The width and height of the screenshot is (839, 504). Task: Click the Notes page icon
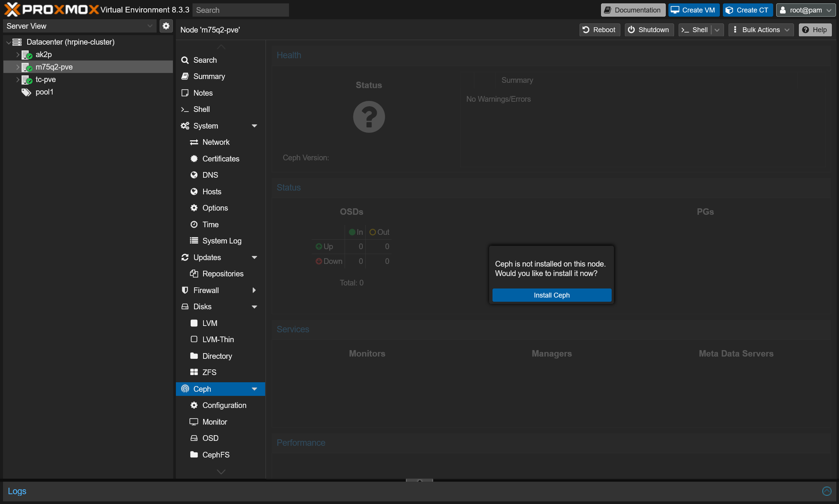pos(185,93)
